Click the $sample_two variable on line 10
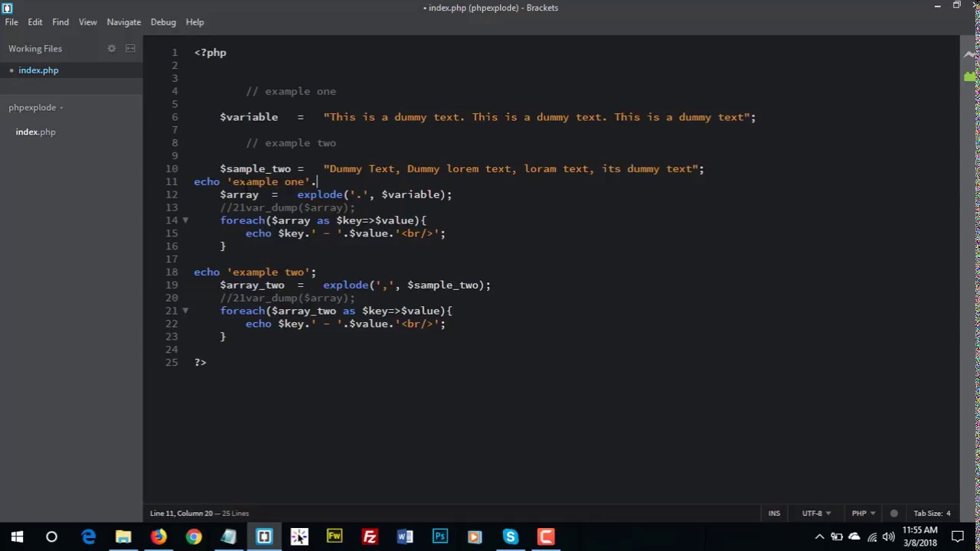 pyautogui.click(x=255, y=168)
